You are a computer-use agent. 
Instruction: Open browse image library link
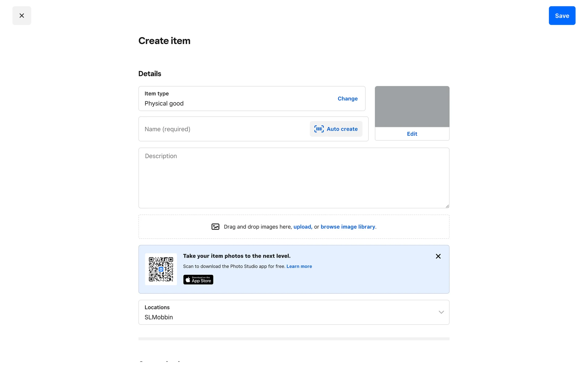coord(348,227)
